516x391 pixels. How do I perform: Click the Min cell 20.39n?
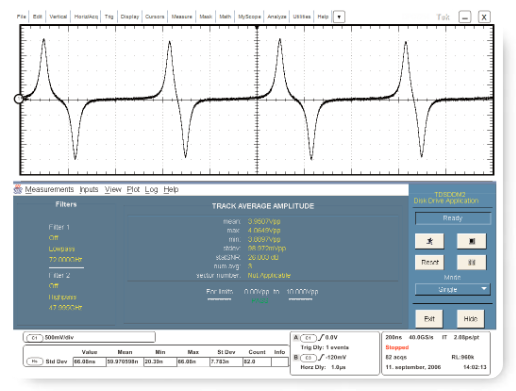[160, 362]
